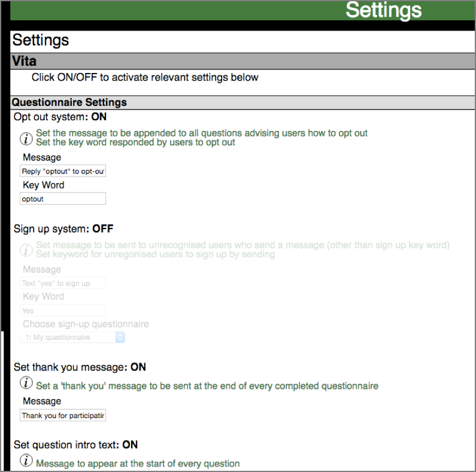Select the Vita section header
The image size is (476, 472).
[x=25, y=61]
